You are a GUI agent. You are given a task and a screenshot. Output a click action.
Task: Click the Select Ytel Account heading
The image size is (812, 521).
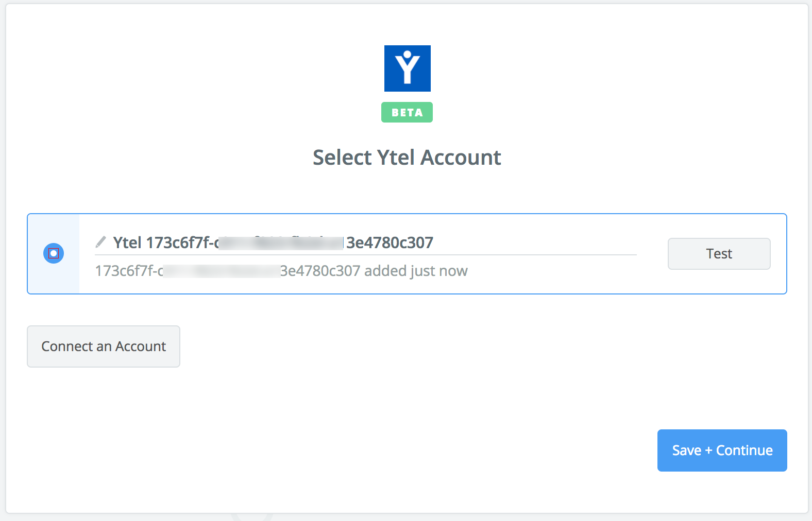tap(407, 157)
